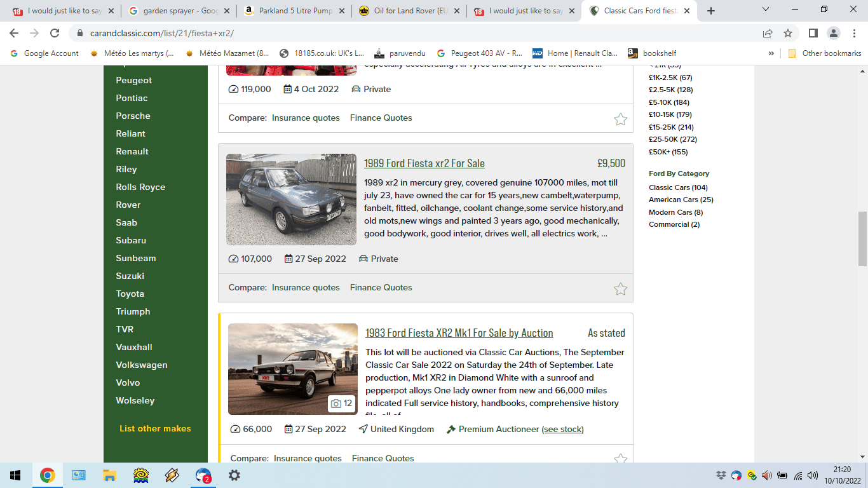Screen dimensions: 868x488
Task: Select Classic Cars (104) category
Action: (x=678, y=187)
